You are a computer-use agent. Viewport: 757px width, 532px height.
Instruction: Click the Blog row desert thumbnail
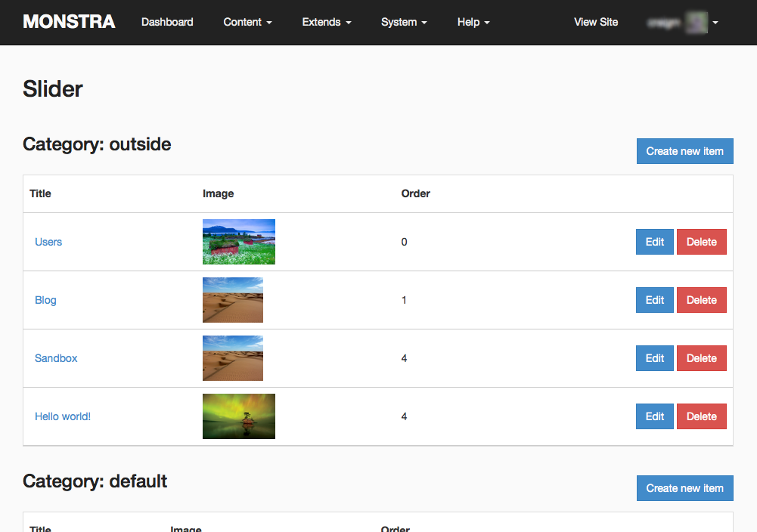pyautogui.click(x=232, y=300)
